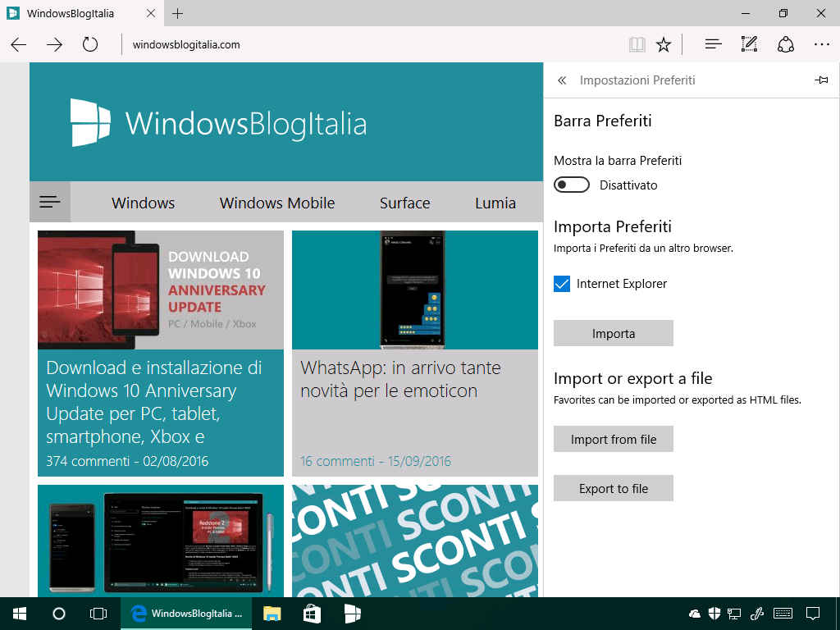Select Edge WindowsBlogItalia taskbar button
This screenshot has width=840, height=630.
point(186,614)
